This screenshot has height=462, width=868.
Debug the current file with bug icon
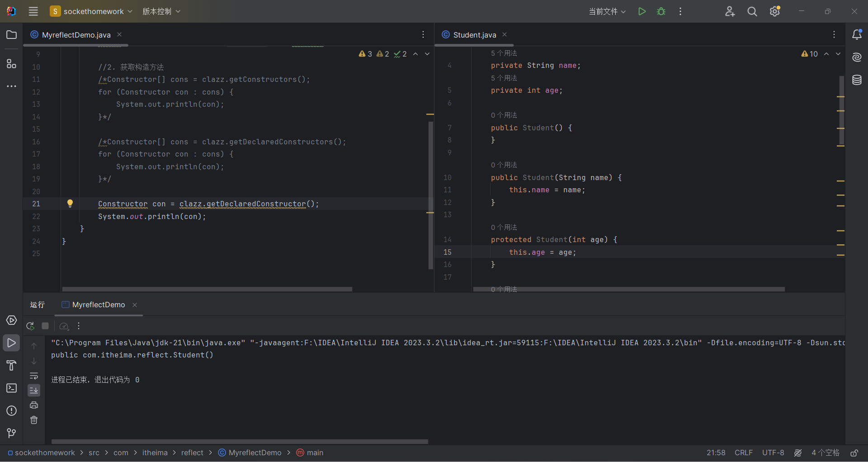[x=661, y=11]
